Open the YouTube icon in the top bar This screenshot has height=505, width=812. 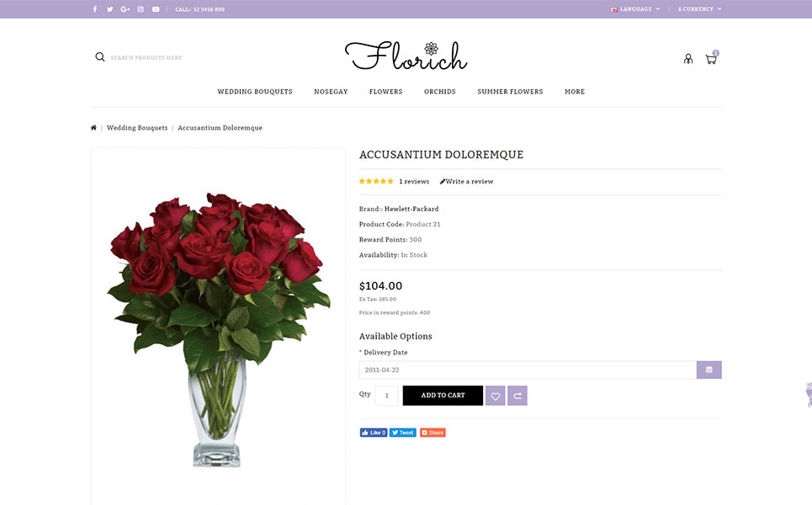(156, 9)
